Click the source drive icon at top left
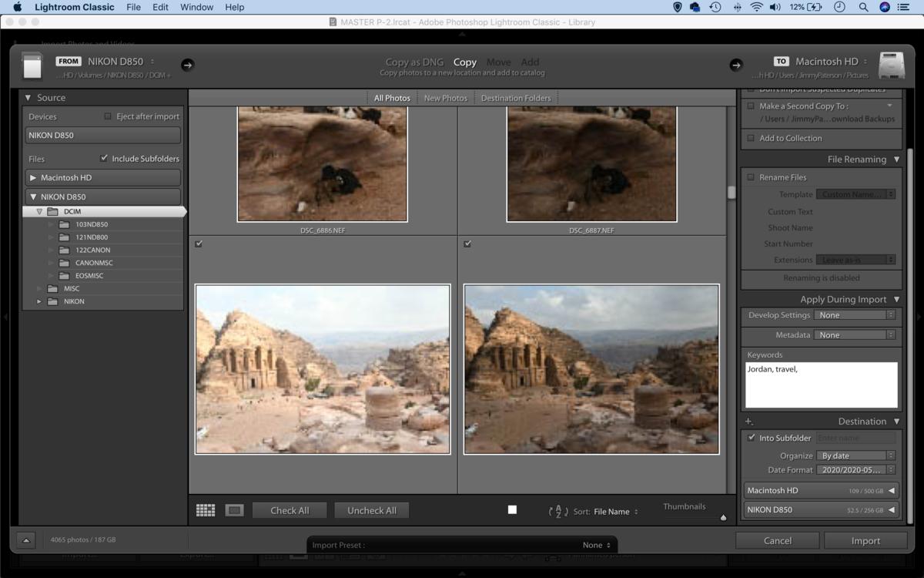924x578 pixels. point(32,65)
